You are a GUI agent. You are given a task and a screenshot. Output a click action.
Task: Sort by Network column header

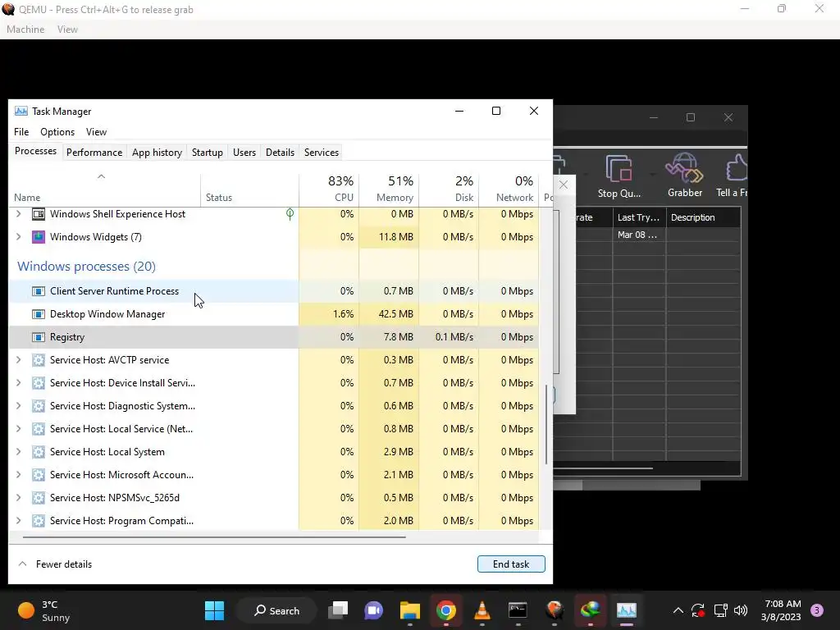pos(509,189)
